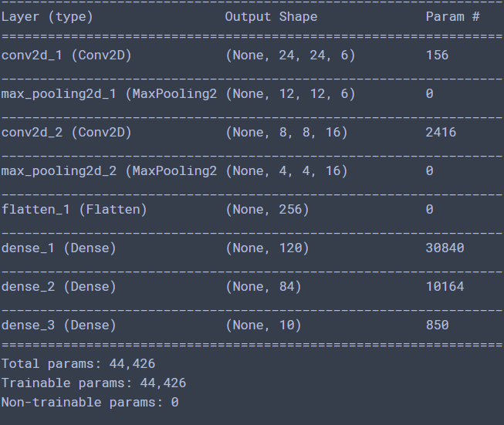Click the 'Layer (type)' column header
Image resolution: width=504 pixels, height=425 pixels.
point(47,17)
